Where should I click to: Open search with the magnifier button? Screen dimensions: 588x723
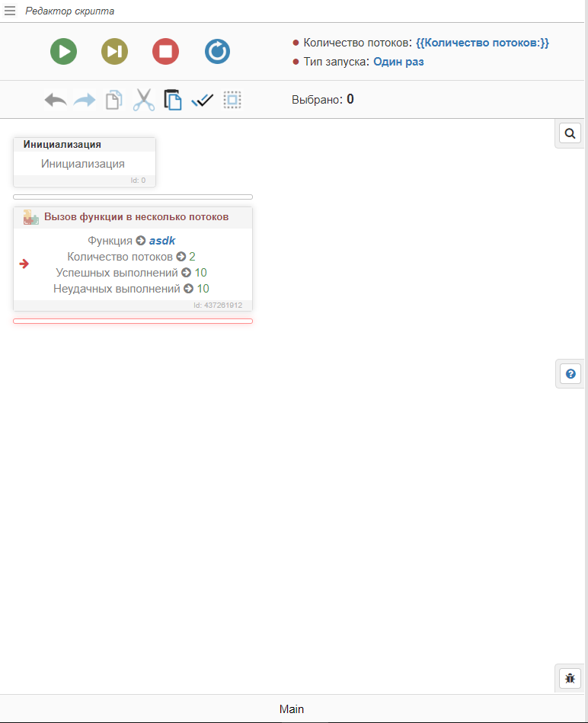tap(570, 134)
